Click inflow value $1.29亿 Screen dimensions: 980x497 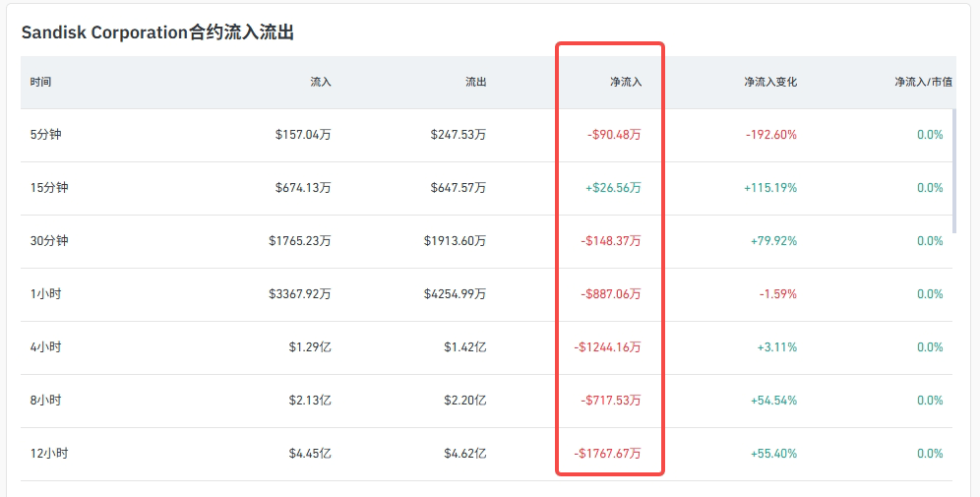pyautogui.click(x=310, y=347)
